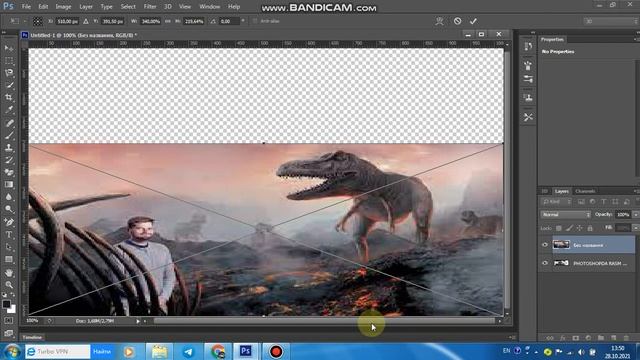Image resolution: width=640 pixels, height=360 pixels.
Task: Toggle relative positioning triangle icon
Action: 86,21
